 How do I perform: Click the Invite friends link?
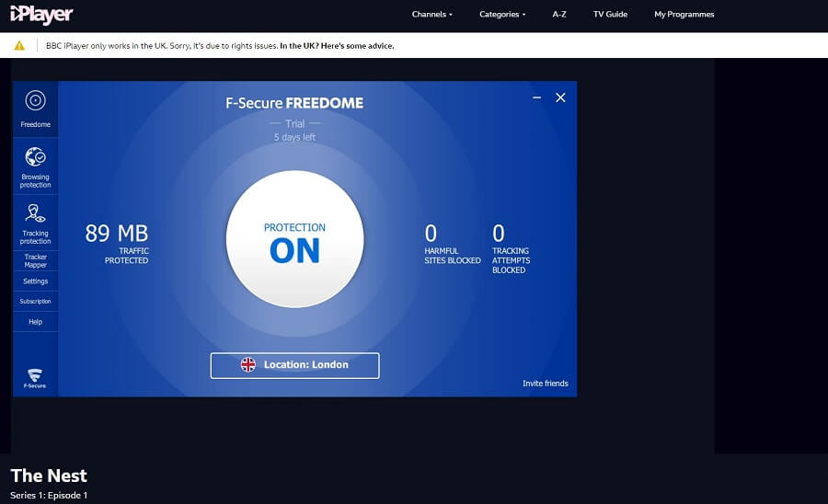(x=545, y=384)
